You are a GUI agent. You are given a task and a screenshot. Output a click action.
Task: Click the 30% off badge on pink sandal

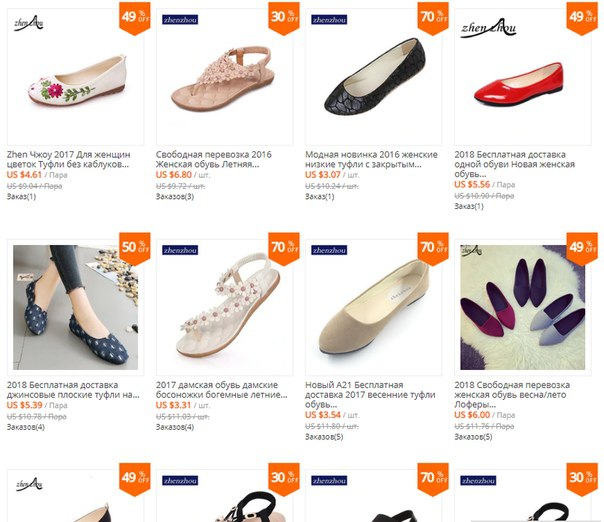[284, 18]
